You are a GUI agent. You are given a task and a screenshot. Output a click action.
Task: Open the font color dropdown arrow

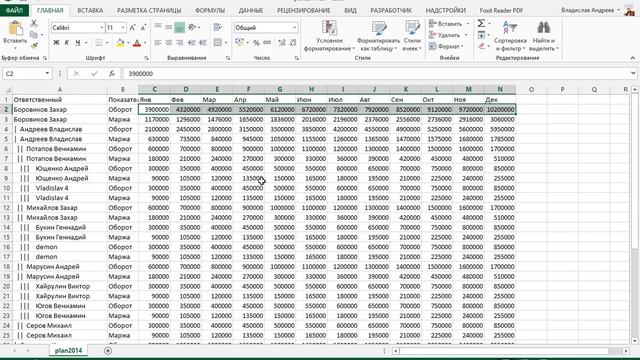point(145,42)
